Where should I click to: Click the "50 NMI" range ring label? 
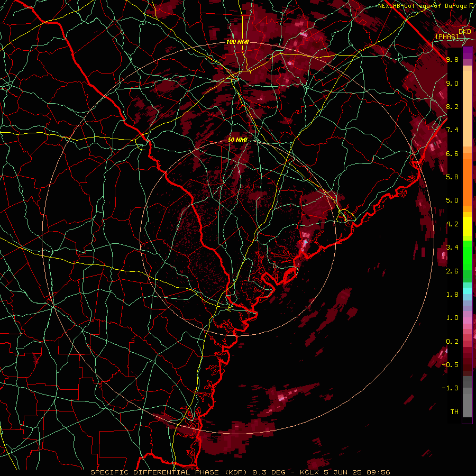[x=237, y=140]
